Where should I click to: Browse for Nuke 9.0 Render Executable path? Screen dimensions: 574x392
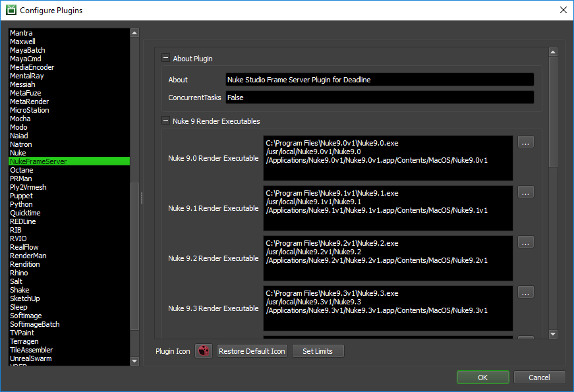tap(525, 142)
